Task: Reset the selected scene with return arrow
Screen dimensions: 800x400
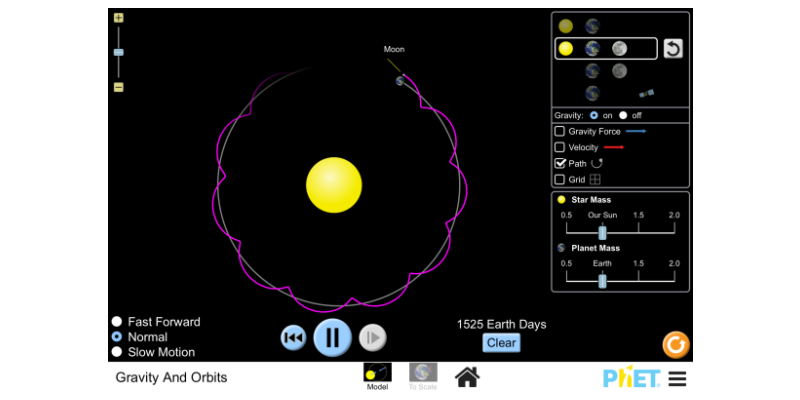Action: tap(673, 48)
